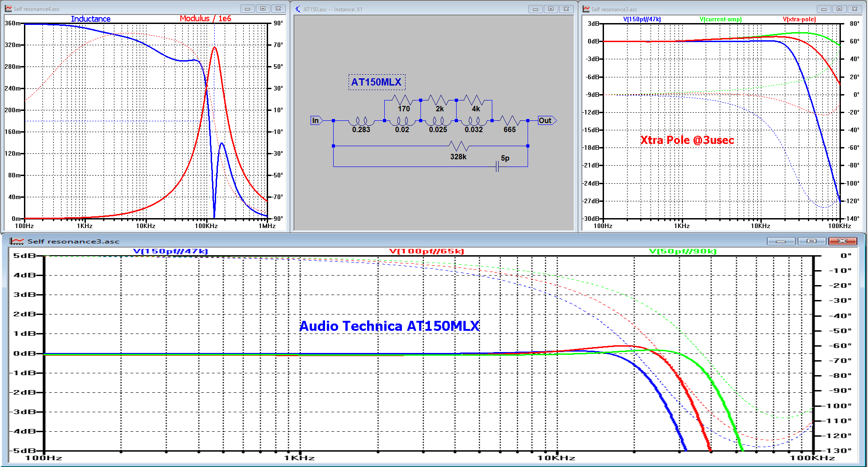
Task: Maximize the Self resonance4.asc window
Action: click(x=263, y=9)
